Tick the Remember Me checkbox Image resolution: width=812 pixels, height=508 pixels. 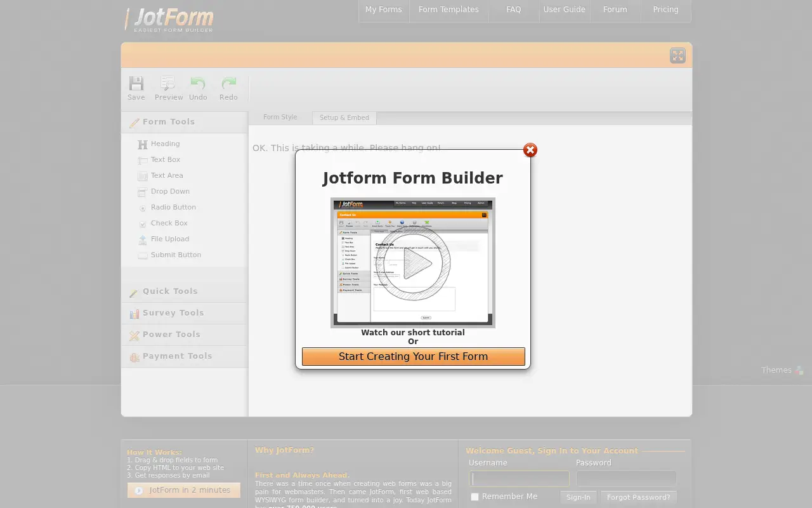click(475, 497)
